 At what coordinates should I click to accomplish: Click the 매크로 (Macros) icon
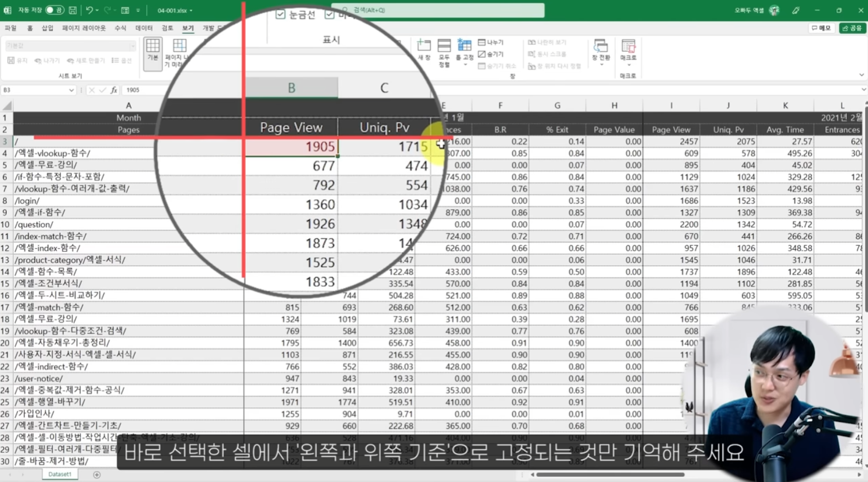click(x=628, y=46)
